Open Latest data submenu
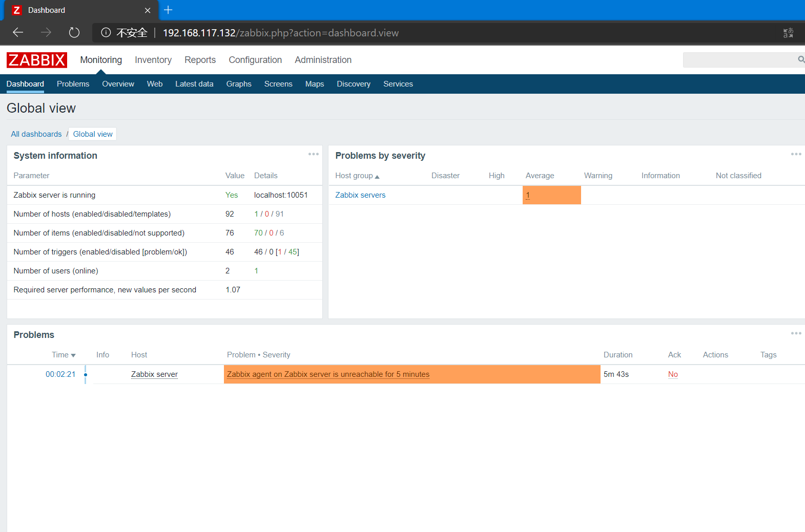The height and width of the screenshot is (532, 805). [x=194, y=84]
